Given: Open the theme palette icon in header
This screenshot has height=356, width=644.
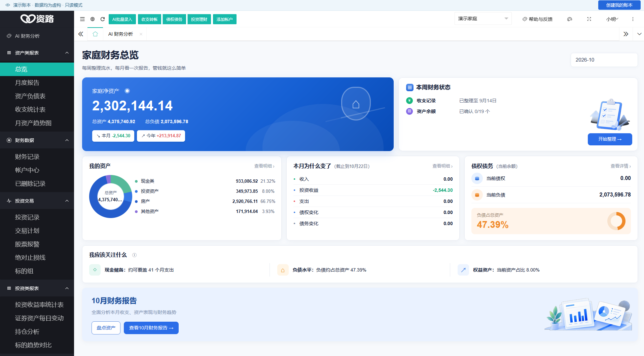Looking at the screenshot, I should coord(570,19).
